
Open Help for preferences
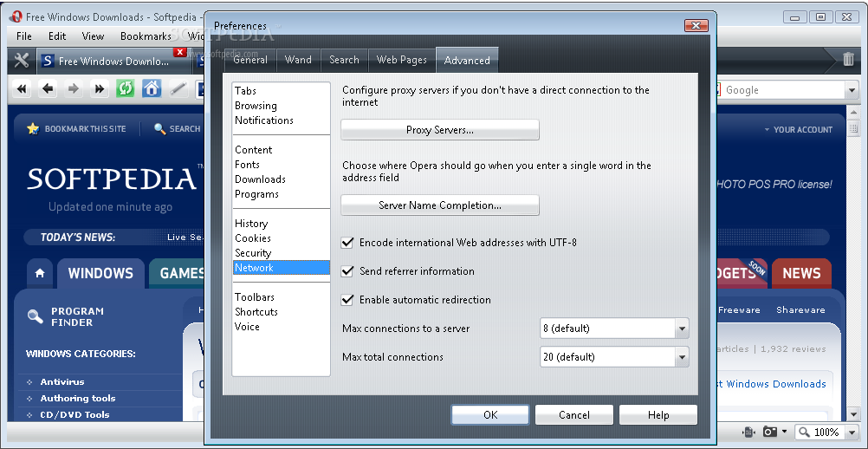click(658, 414)
